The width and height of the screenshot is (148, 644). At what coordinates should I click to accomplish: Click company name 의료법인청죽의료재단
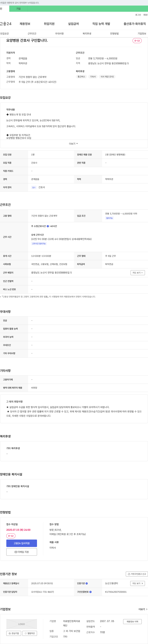click(x=72, y=623)
